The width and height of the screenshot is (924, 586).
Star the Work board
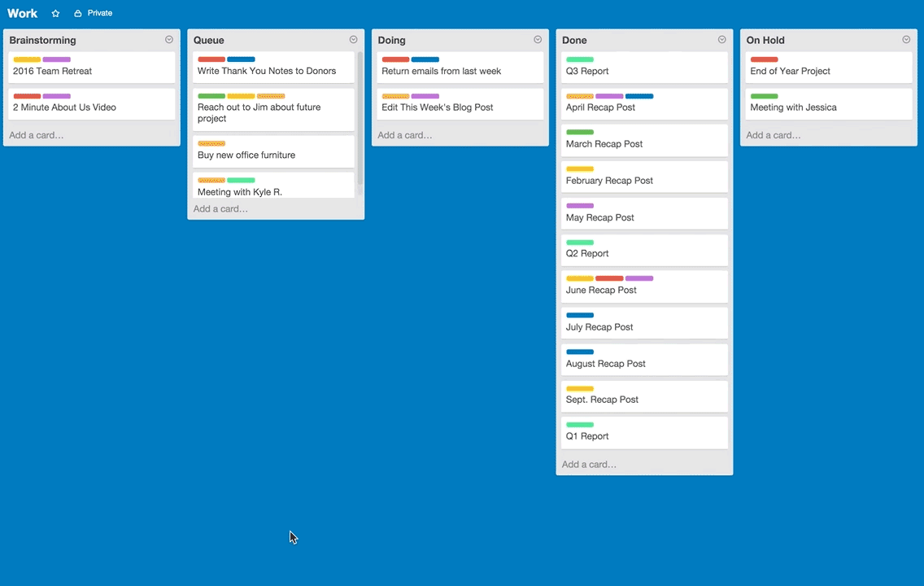(55, 14)
